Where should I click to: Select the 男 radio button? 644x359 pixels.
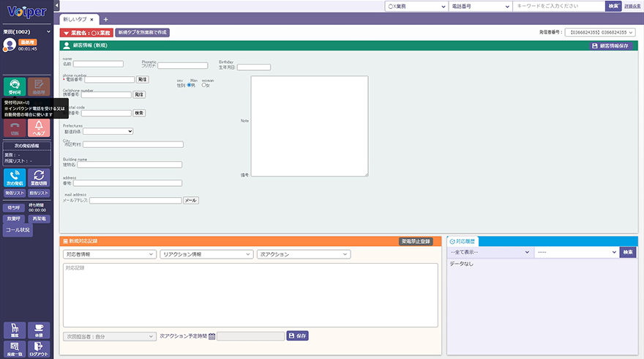tap(190, 85)
